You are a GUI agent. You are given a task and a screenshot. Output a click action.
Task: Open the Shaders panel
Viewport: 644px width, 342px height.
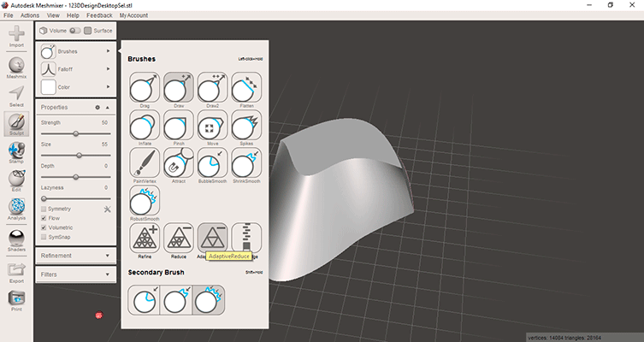coord(16,240)
